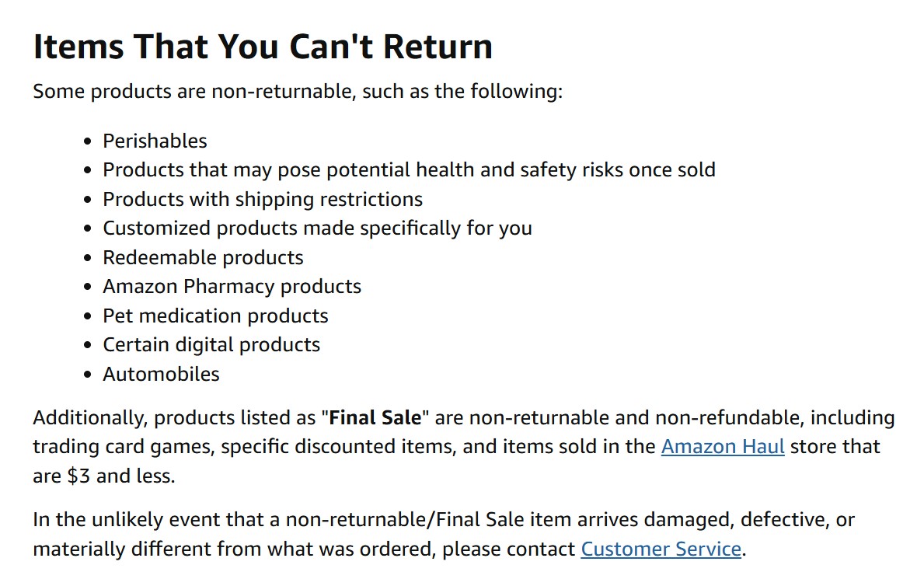Click the bold Final Sale text
Viewport: 924px width, 586px height.
[x=375, y=417]
